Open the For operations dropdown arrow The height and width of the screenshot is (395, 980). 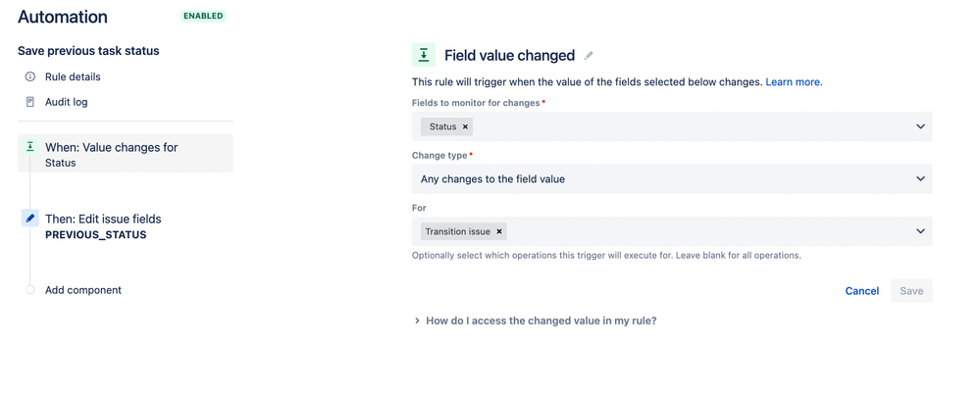click(x=920, y=231)
